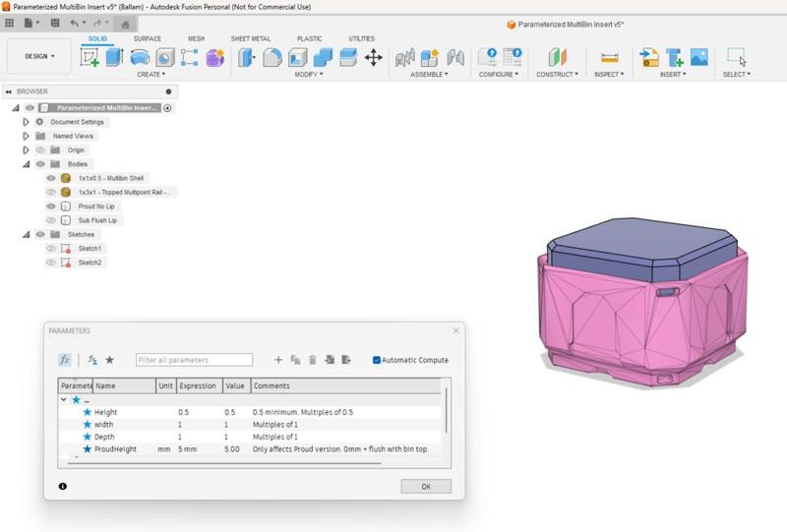This screenshot has width=787, height=532.
Task: Toggle visibility of Sketch2
Action: [51, 263]
